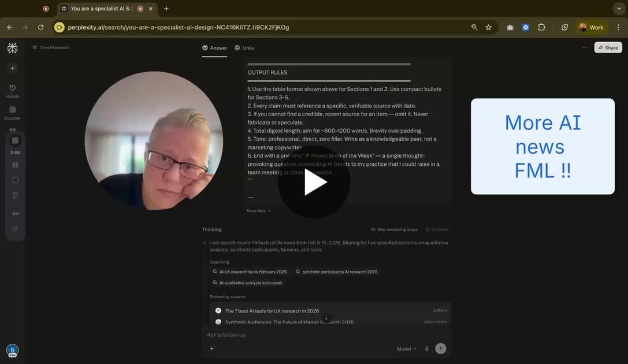Submit follow-up with the arrow button
This screenshot has height=364, width=628.
[x=441, y=349]
